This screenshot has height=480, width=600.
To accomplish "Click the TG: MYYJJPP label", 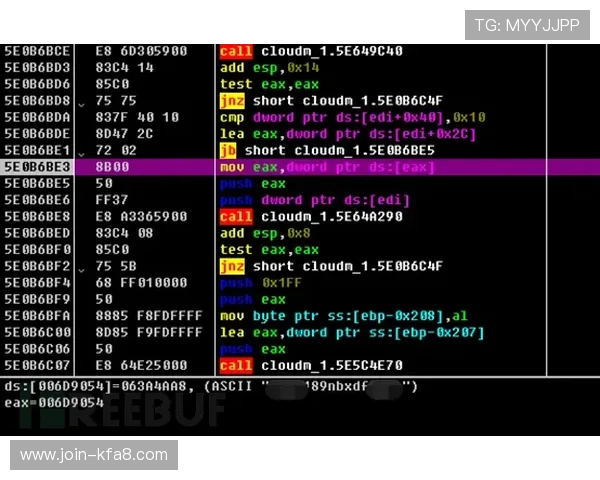I will (x=526, y=25).
